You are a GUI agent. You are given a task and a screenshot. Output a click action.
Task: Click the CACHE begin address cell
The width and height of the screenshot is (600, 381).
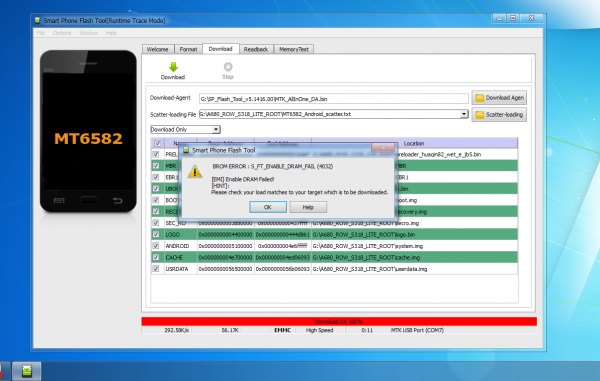coord(225,257)
